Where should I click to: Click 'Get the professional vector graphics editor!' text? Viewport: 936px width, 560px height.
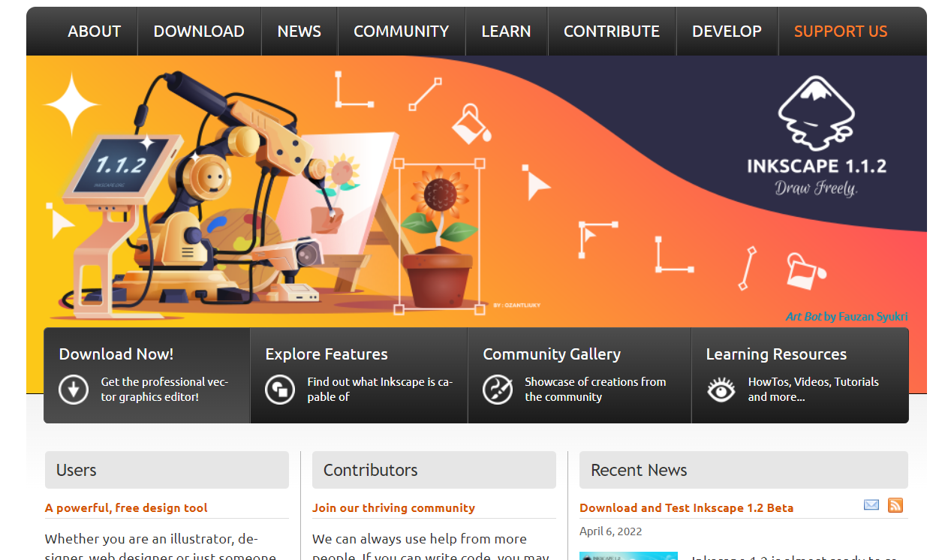(164, 390)
